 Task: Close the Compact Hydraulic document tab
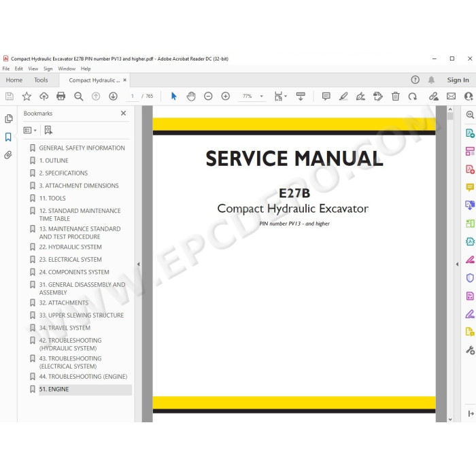(x=124, y=80)
